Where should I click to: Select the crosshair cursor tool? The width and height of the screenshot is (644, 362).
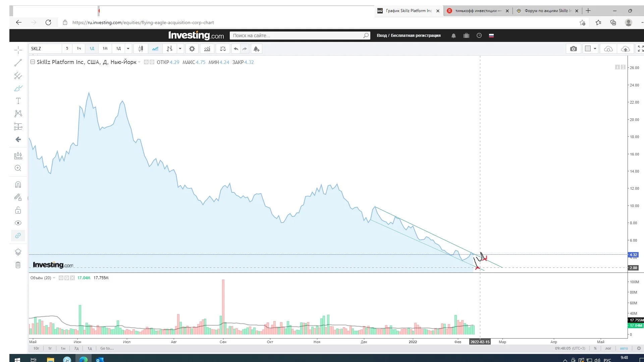[18, 50]
